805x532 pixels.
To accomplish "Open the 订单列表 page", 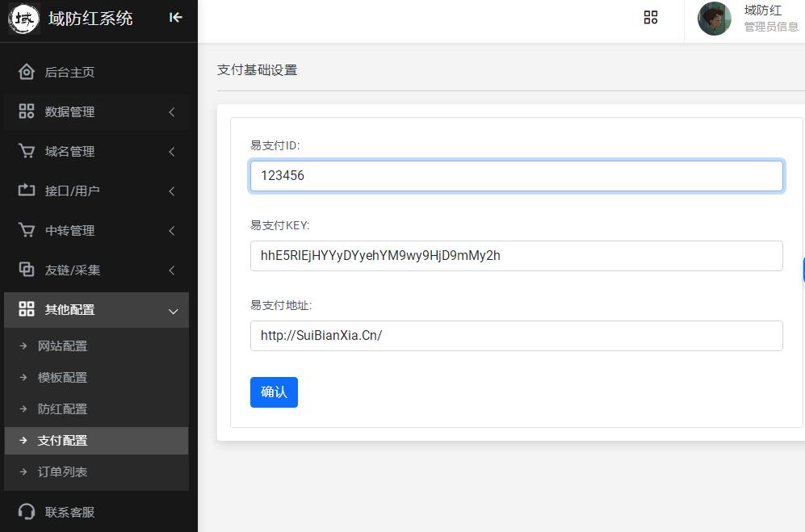I will (x=62, y=472).
